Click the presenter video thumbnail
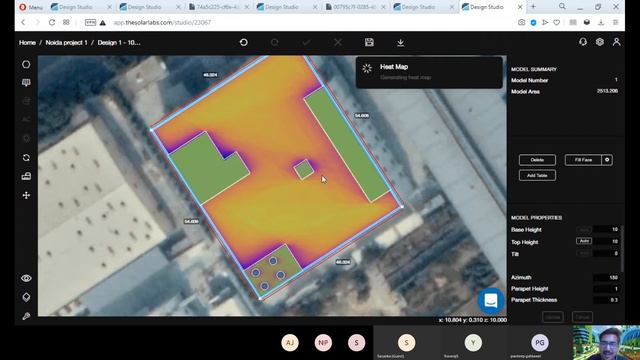 click(606, 342)
